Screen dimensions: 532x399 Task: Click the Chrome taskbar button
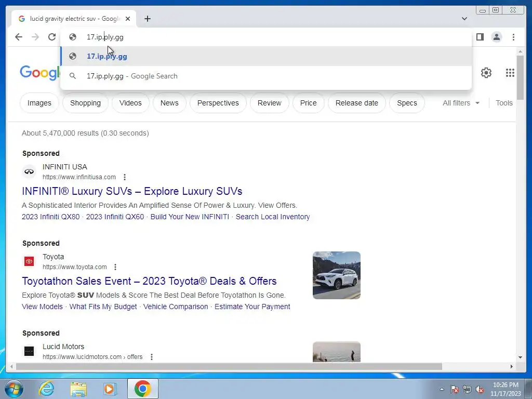pyautogui.click(x=143, y=389)
